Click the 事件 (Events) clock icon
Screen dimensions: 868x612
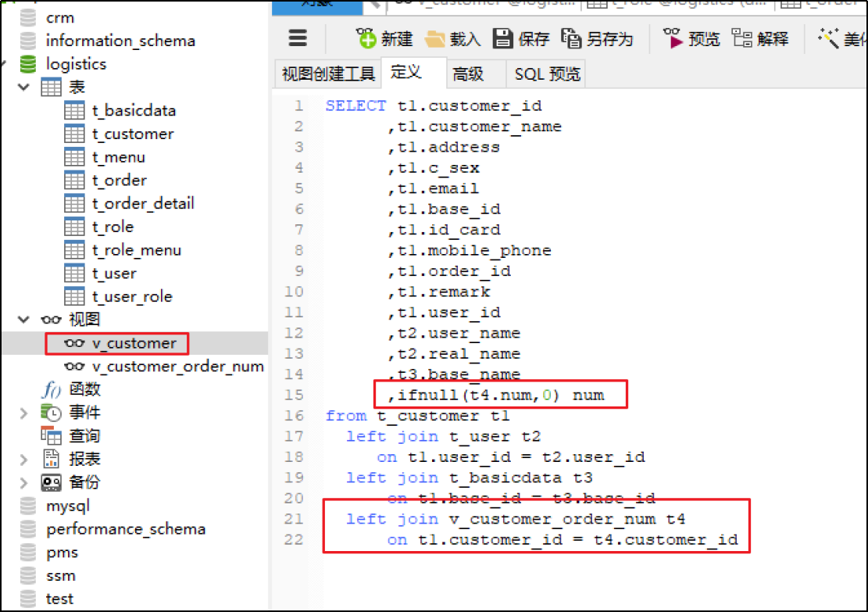(x=51, y=413)
